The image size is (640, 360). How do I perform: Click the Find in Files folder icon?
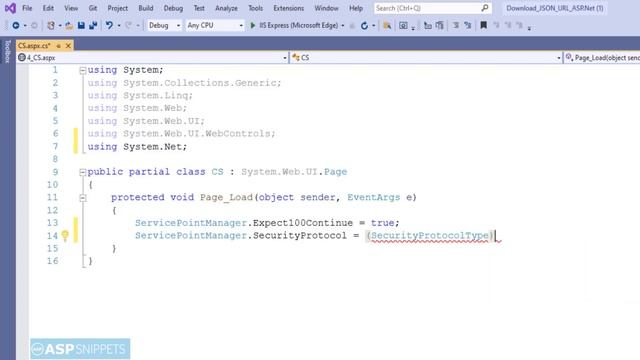[x=387, y=26]
